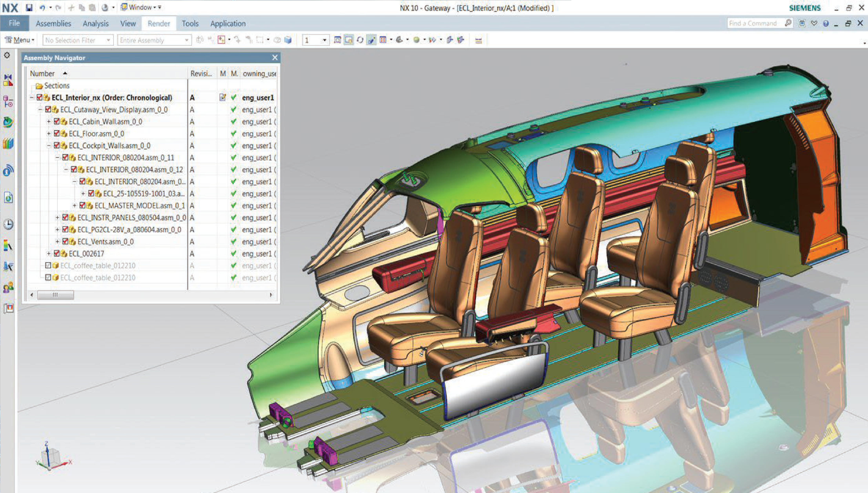Expand the ECL_Cabin_Wall.asm_0_0 tree node
This screenshot has width=868, height=493.
(x=49, y=121)
